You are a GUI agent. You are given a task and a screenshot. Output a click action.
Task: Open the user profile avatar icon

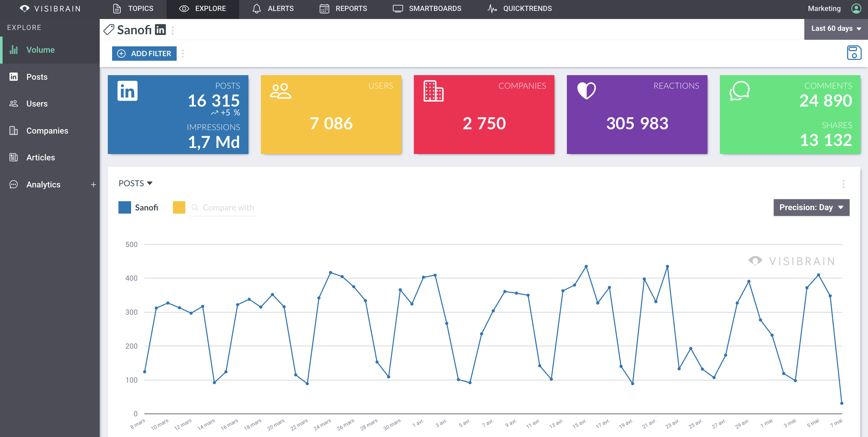tap(856, 8)
